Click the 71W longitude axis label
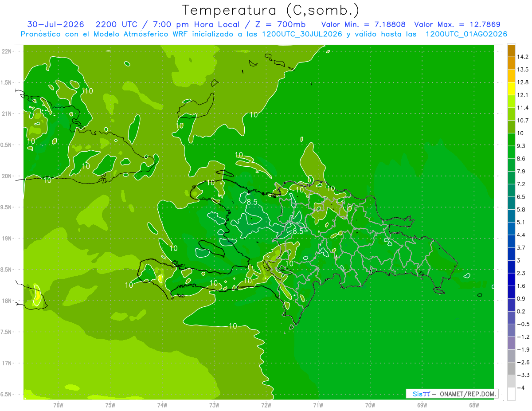 (318, 405)
